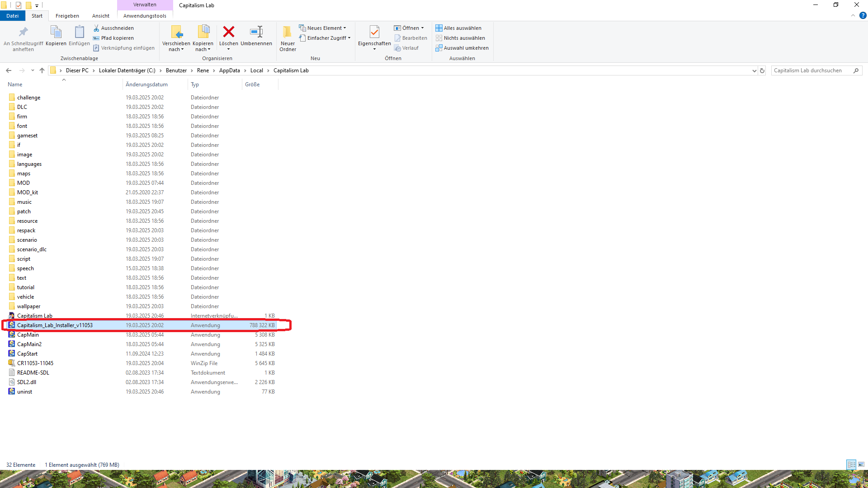The height and width of the screenshot is (488, 868).
Task: Go up one folder level arrow
Action: click(42, 70)
